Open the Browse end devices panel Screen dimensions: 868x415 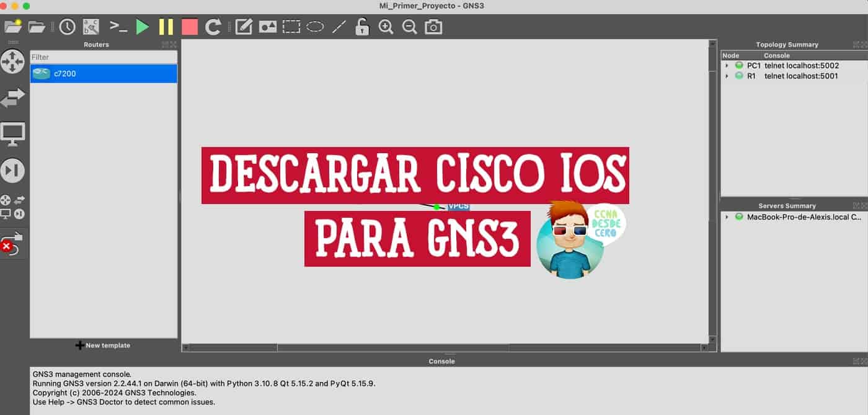(x=14, y=133)
